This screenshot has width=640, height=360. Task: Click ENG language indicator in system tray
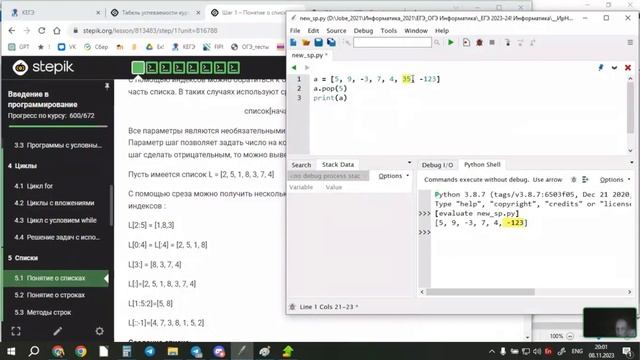tap(577, 351)
